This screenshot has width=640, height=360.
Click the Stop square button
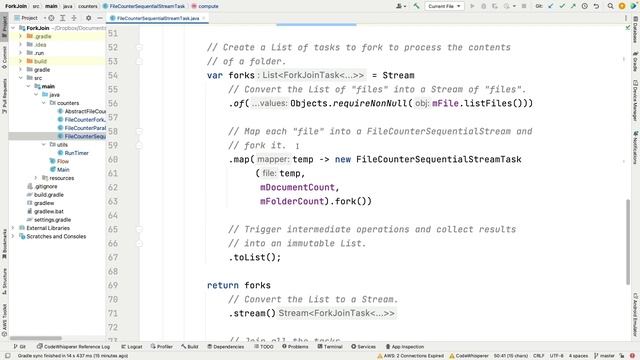[524, 6]
